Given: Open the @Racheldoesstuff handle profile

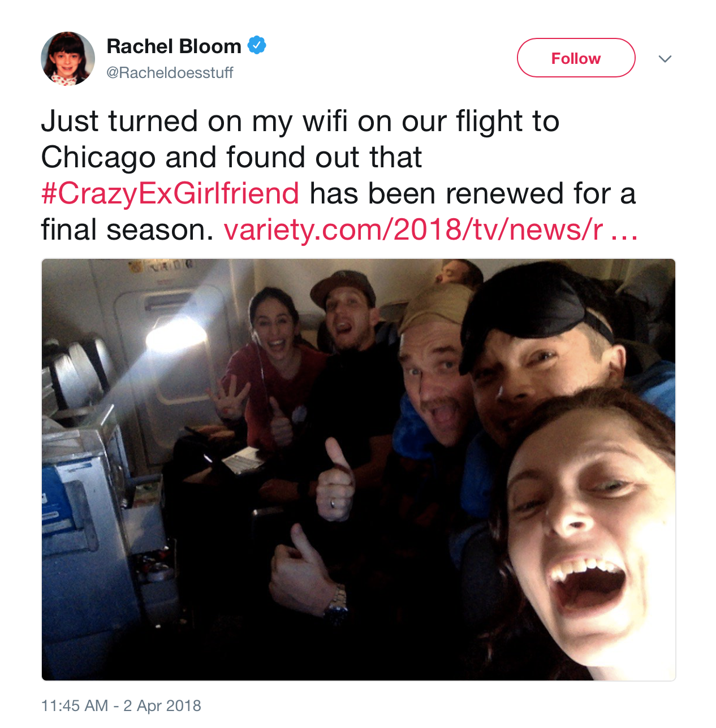Looking at the screenshot, I should point(170,73).
